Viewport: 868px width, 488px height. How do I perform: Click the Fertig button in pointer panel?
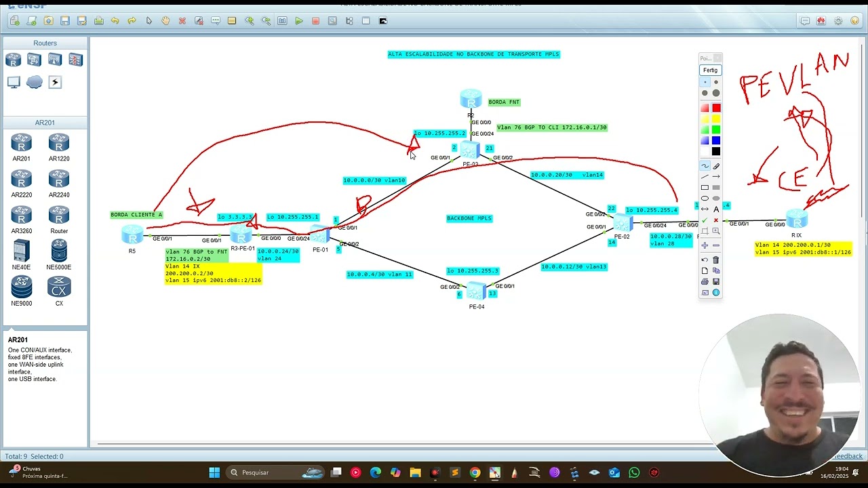[x=710, y=70]
